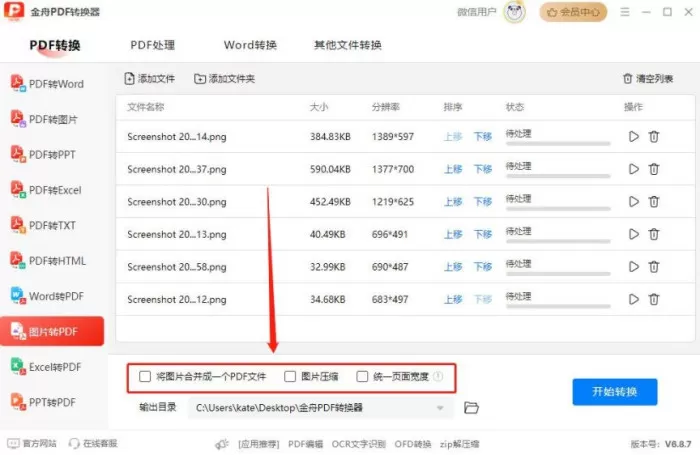This screenshot has width=700, height=455.
Task: Click 清空列表 to clear the list
Action: tap(648, 79)
